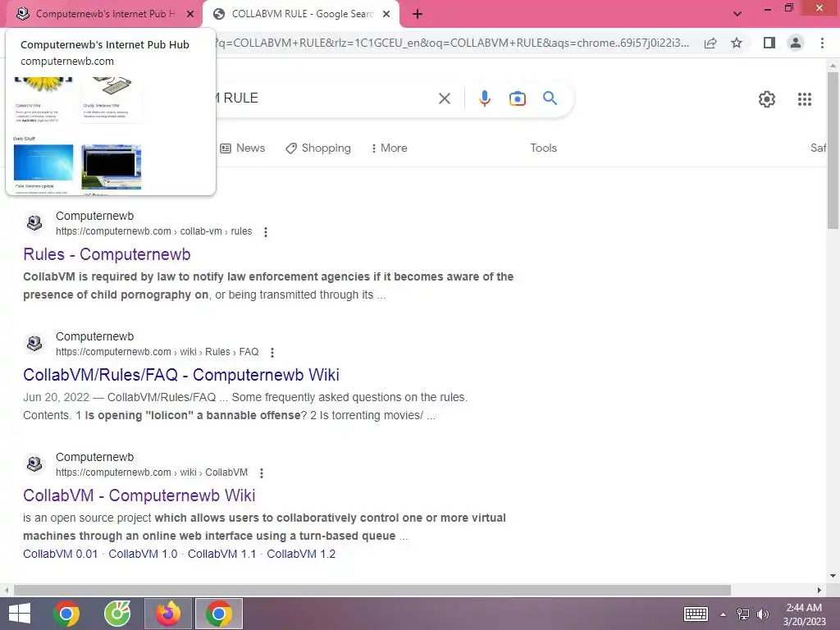
Task: Open the clock showing 2:44 AM
Action: (x=804, y=614)
